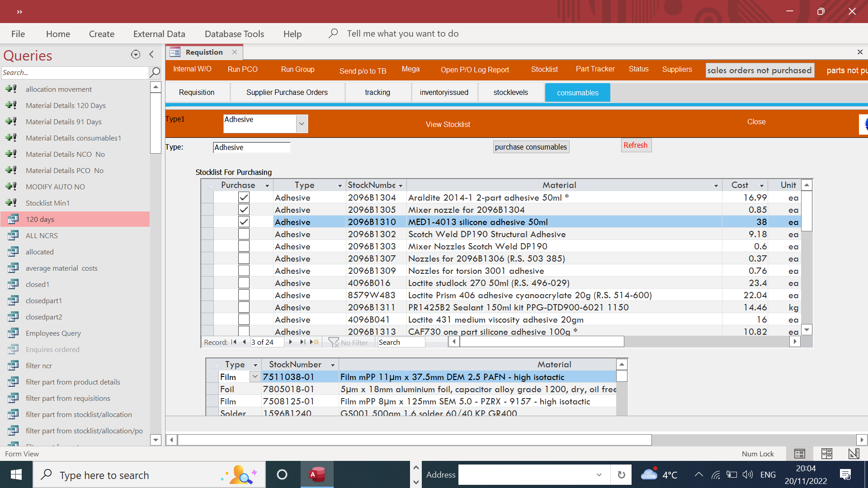The height and width of the screenshot is (488, 868).
Task: Collapse the Queries navigation pane
Action: click(x=151, y=55)
